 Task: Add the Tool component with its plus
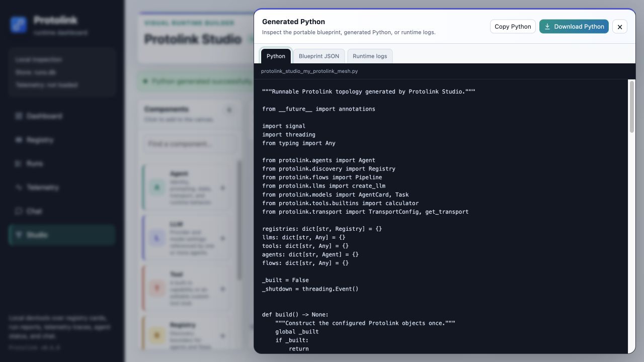(223, 289)
